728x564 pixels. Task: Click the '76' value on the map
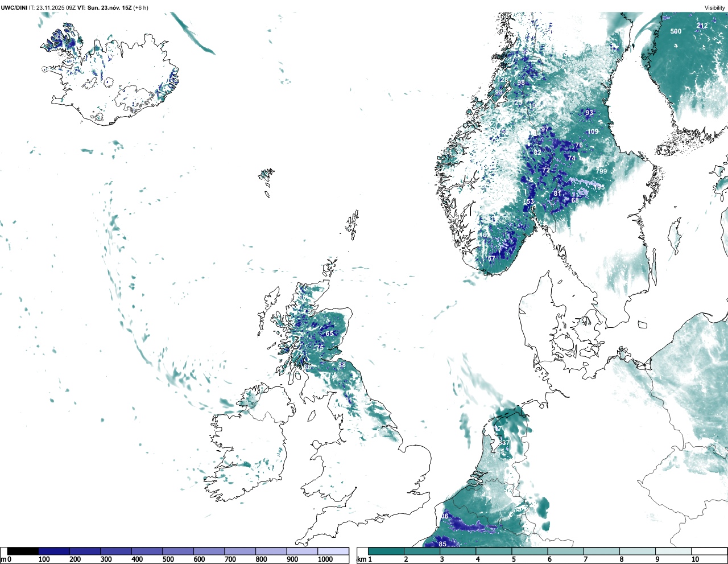[x=579, y=145]
